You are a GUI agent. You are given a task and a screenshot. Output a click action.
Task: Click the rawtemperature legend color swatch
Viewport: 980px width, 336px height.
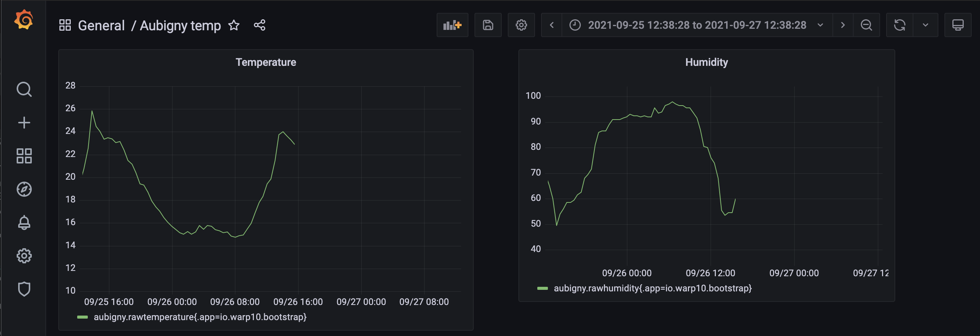82,317
